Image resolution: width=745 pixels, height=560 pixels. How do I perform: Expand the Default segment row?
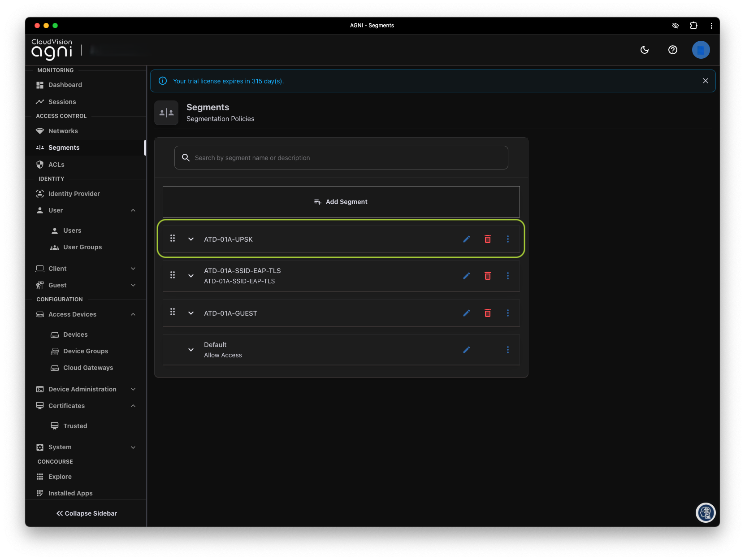coord(191,350)
